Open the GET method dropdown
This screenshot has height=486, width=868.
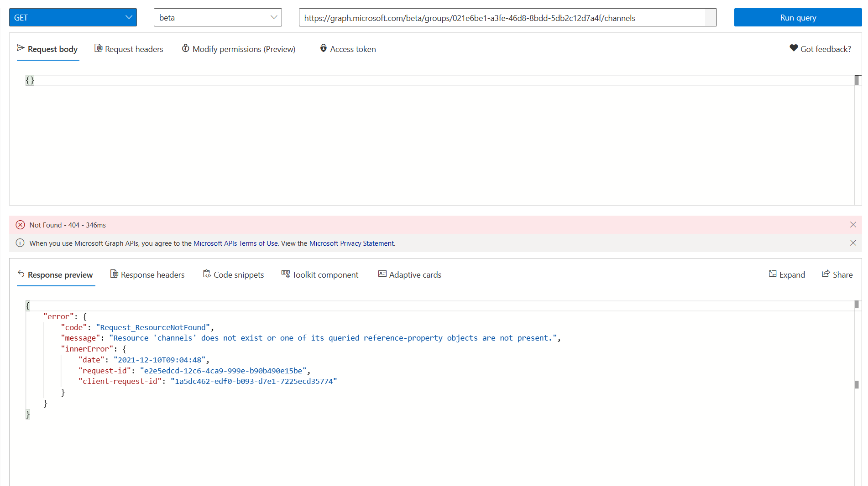coord(73,17)
